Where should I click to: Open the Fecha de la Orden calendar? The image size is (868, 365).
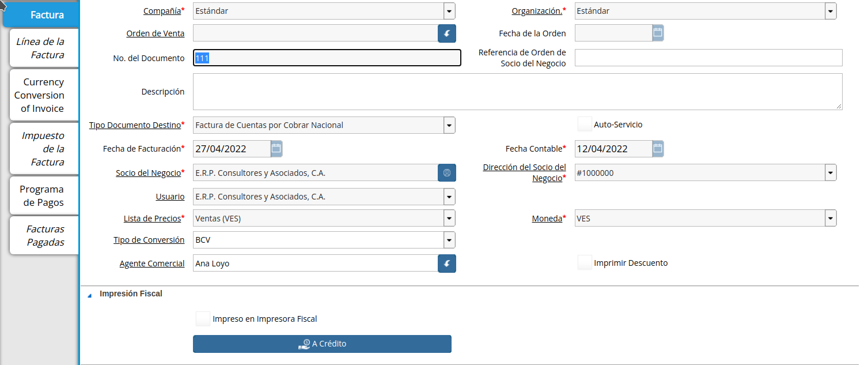[658, 33]
